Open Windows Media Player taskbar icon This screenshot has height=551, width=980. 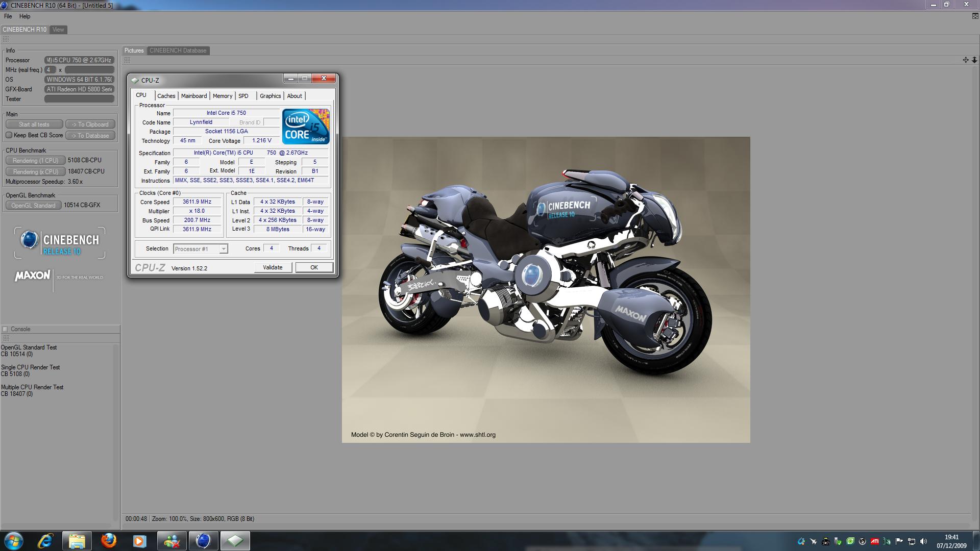[x=139, y=541]
